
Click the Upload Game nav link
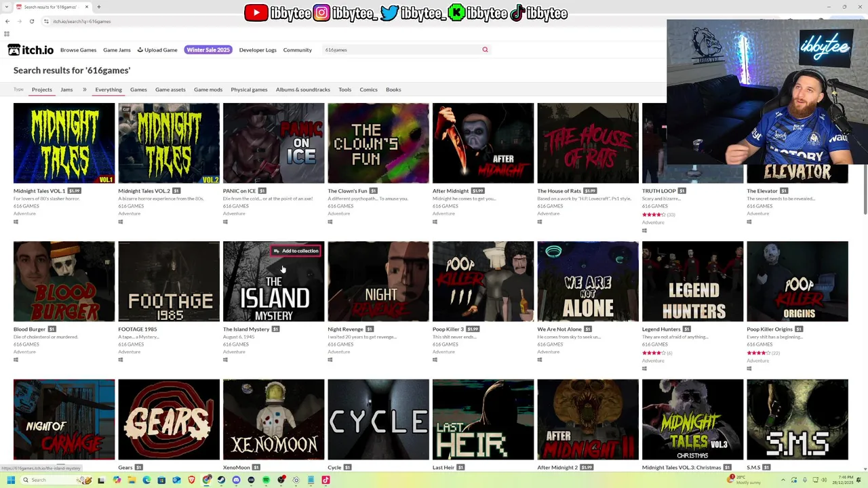[157, 49]
